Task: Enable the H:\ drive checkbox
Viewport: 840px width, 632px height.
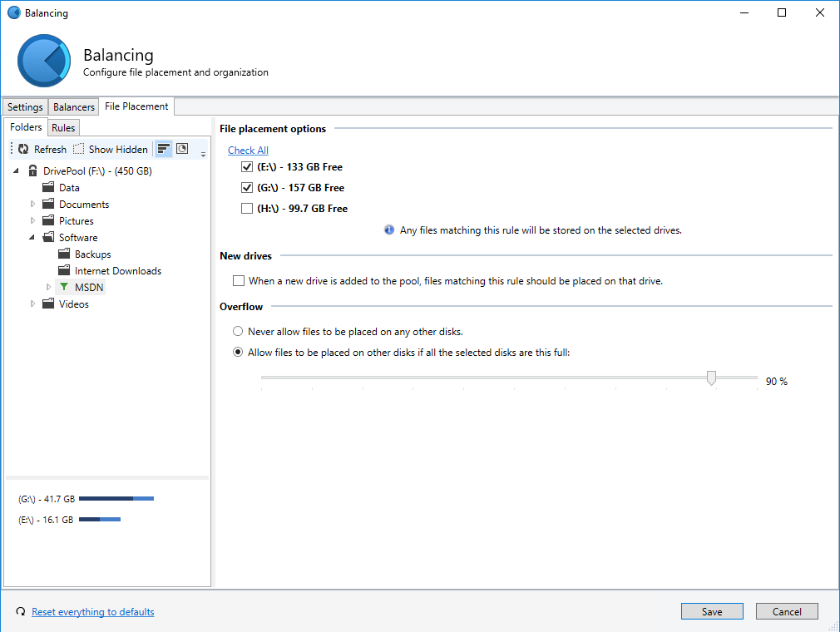Action: 247,209
